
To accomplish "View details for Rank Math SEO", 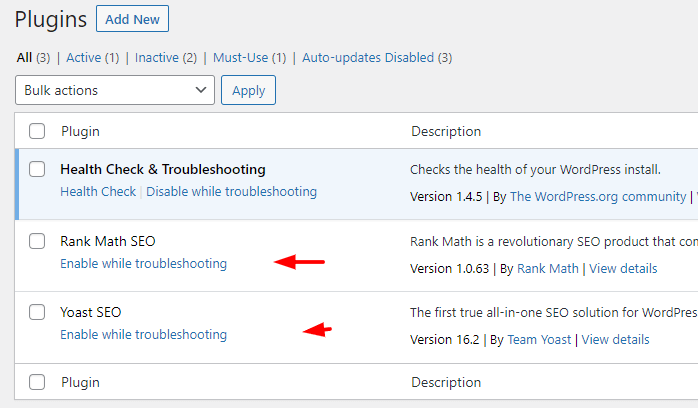I will [x=623, y=269].
